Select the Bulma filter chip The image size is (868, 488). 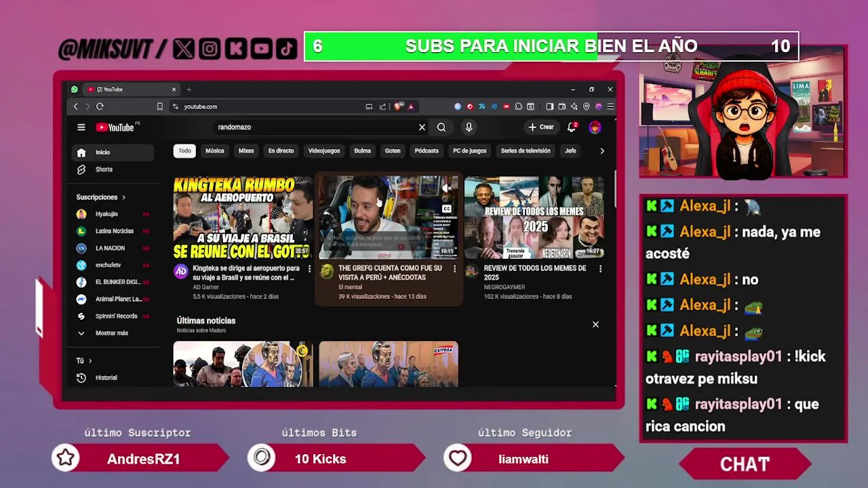(363, 150)
